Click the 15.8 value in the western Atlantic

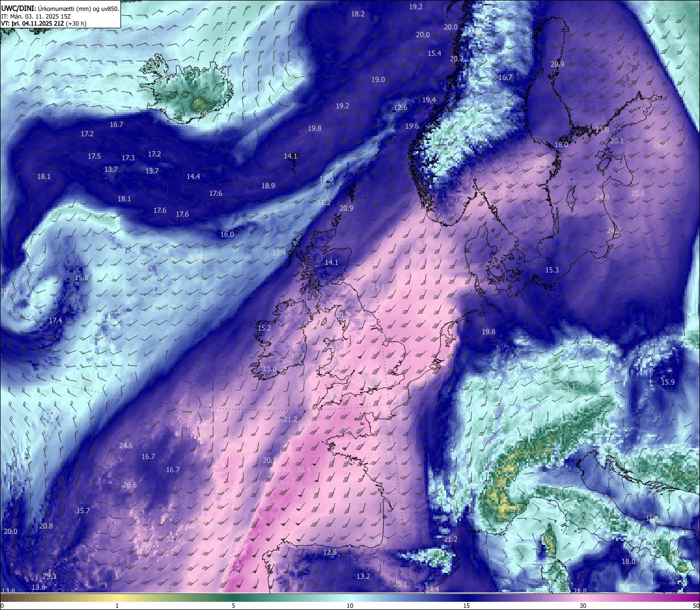click(x=81, y=277)
